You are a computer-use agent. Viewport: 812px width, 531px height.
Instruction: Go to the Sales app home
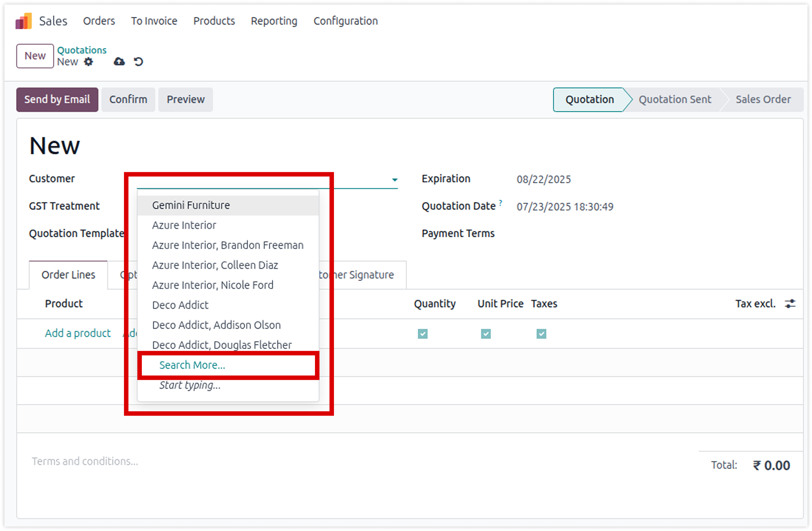tap(53, 21)
